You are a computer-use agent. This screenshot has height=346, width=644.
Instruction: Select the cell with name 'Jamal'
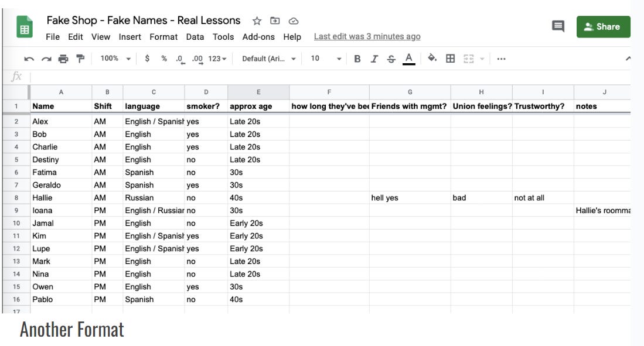[61, 223]
